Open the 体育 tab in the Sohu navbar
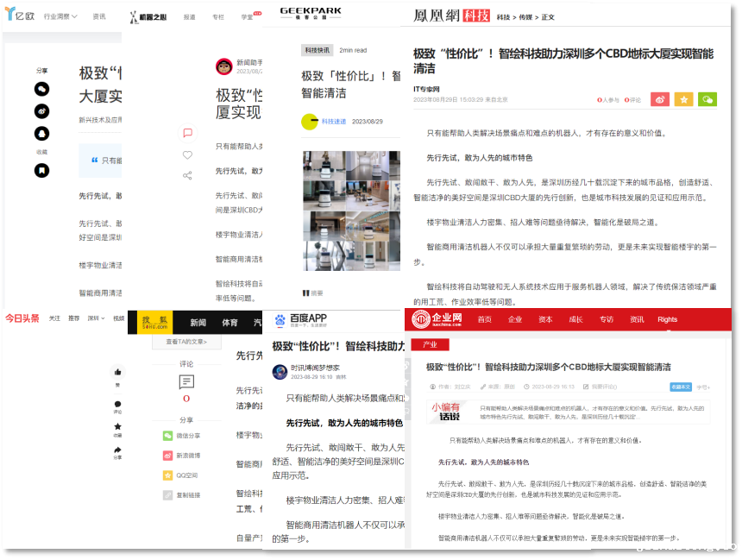This screenshot has width=742, height=560. (x=230, y=323)
